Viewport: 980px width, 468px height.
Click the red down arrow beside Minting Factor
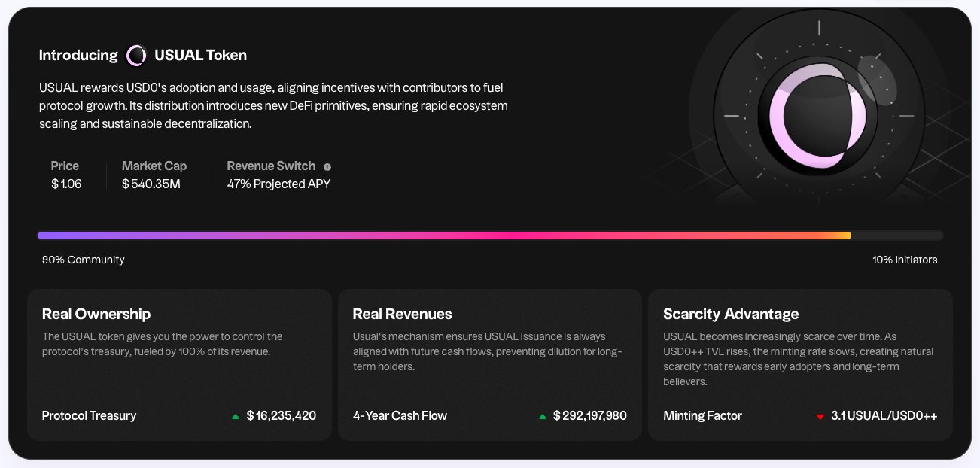coord(820,416)
